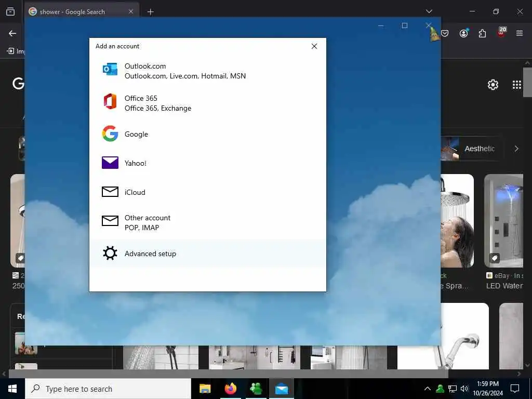This screenshot has width=532, height=399.
Task: Select the Yahoo! purple envelope icon
Action: 110,163
